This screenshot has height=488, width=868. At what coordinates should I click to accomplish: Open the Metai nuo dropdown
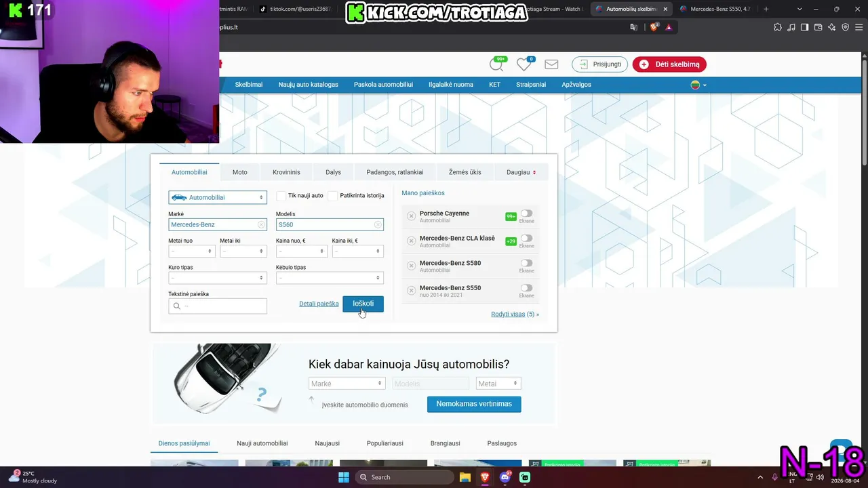point(192,251)
